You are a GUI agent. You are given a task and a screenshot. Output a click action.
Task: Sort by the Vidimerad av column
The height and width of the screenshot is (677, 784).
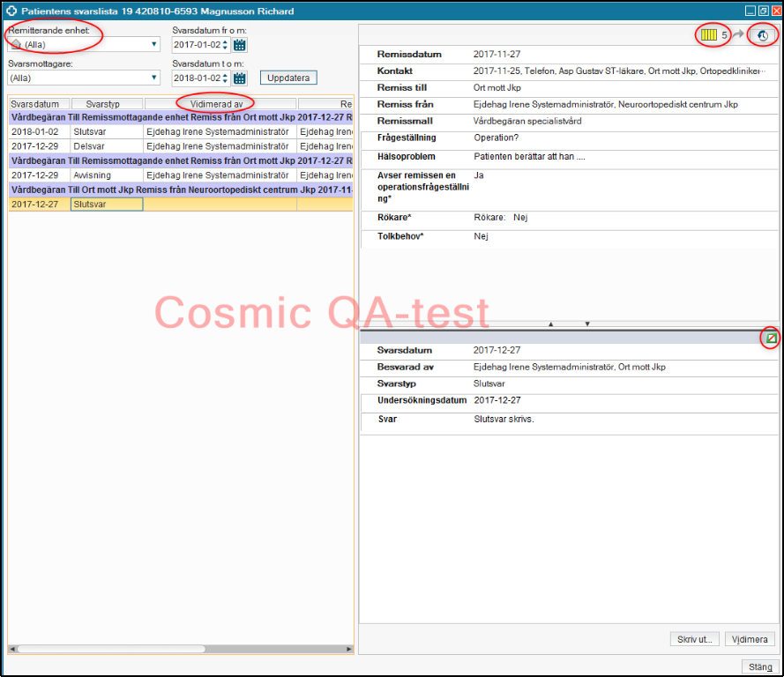[x=220, y=104]
